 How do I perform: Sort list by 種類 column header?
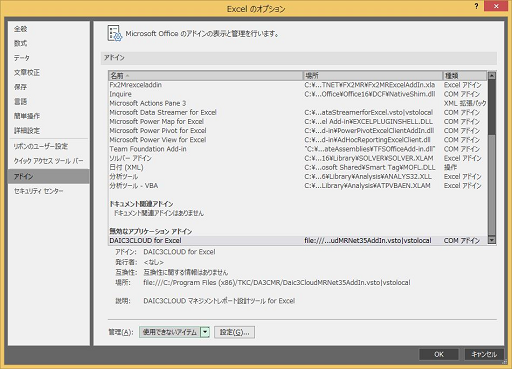(464, 76)
